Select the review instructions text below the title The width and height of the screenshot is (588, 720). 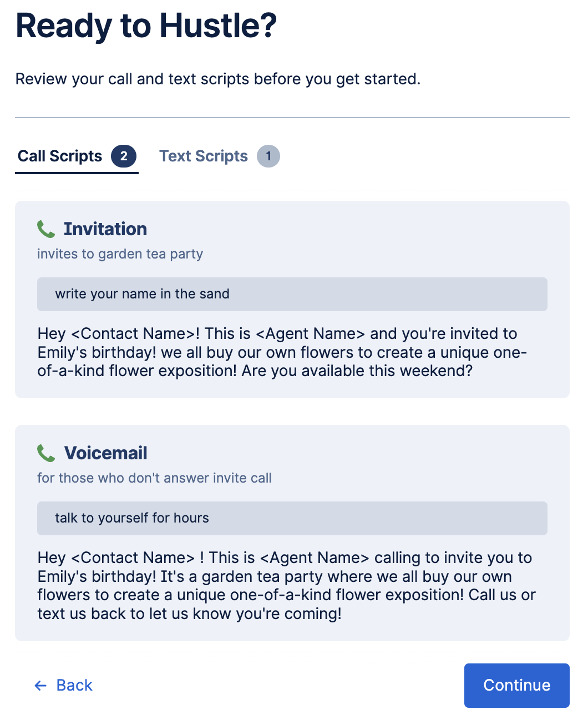[218, 79]
